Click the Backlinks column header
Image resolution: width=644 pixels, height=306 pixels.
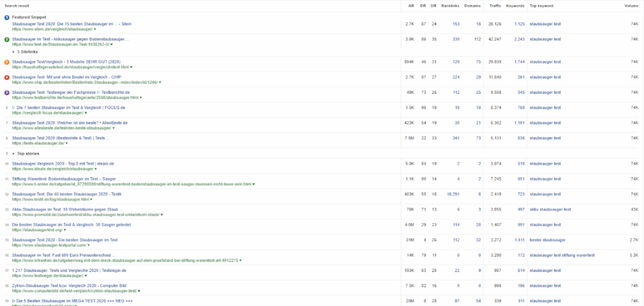pos(450,6)
